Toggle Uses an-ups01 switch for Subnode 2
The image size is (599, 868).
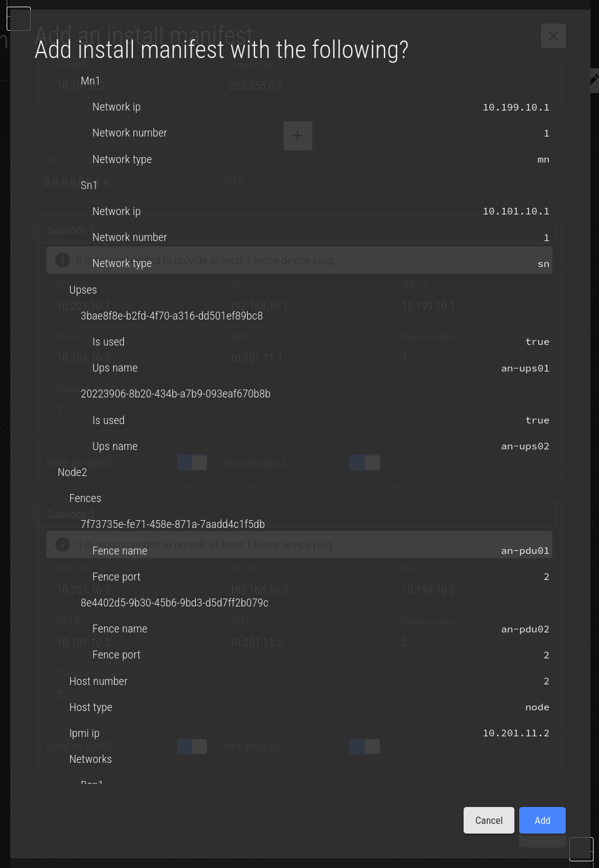tap(192, 747)
